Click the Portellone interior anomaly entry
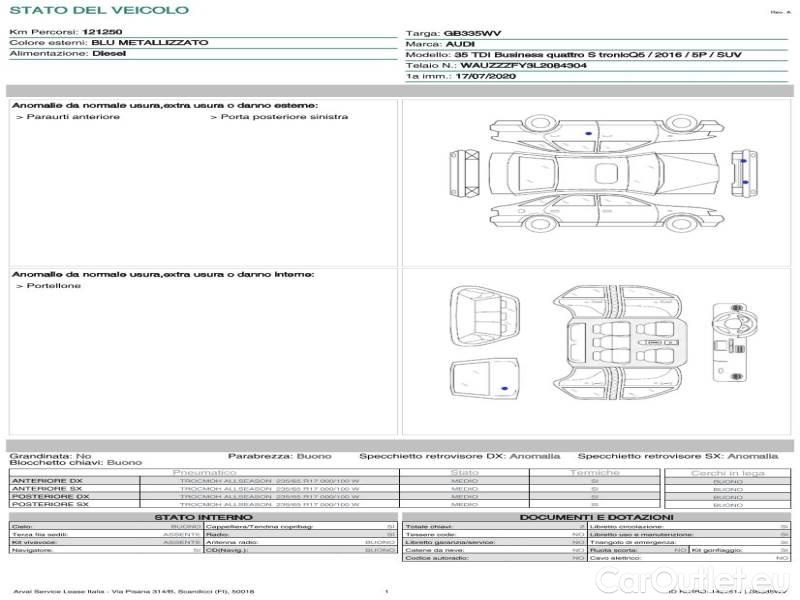The height and width of the screenshot is (600, 800). tap(52, 286)
